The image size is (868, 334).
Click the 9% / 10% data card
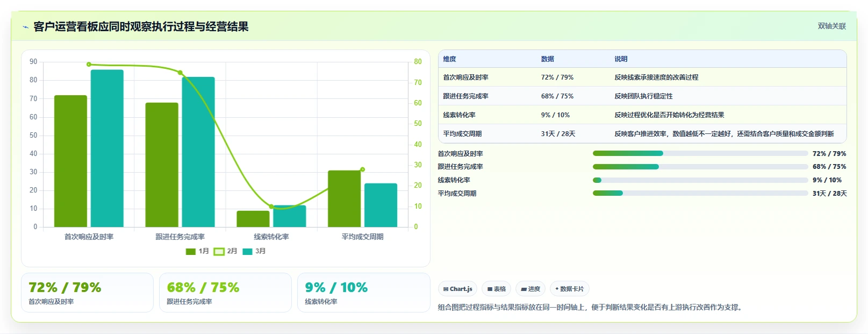point(363,293)
